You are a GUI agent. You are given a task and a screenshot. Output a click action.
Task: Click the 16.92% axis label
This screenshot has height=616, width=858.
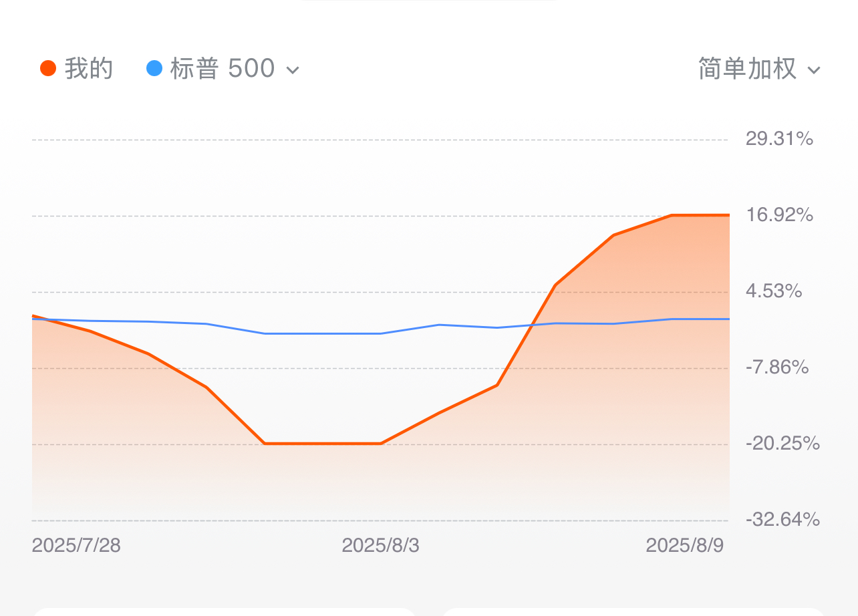coord(779,215)
